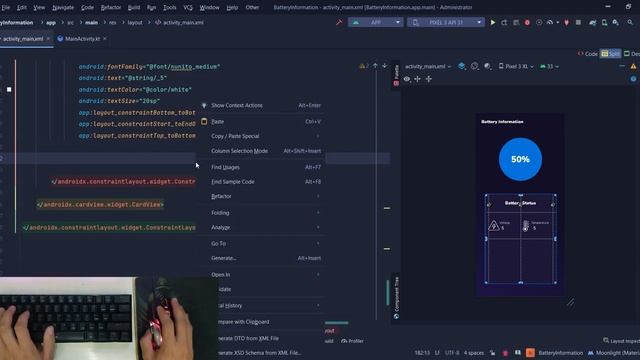
Task: Open the Profiler tool window
Action: 353,341
